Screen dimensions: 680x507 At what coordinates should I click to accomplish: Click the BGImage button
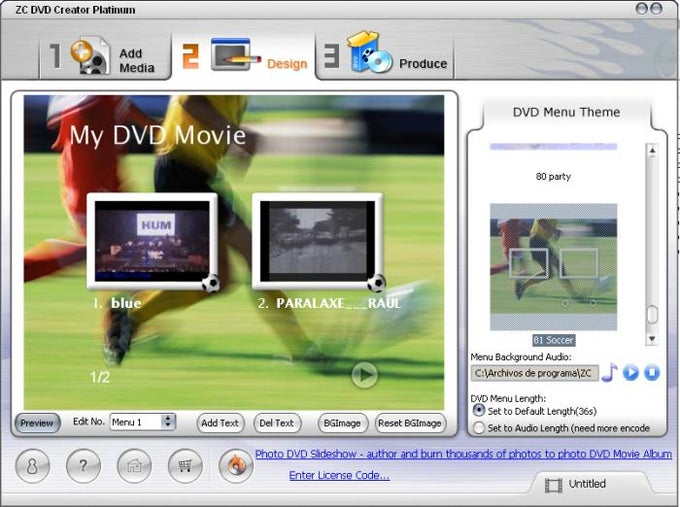click(x=342, y=423)
